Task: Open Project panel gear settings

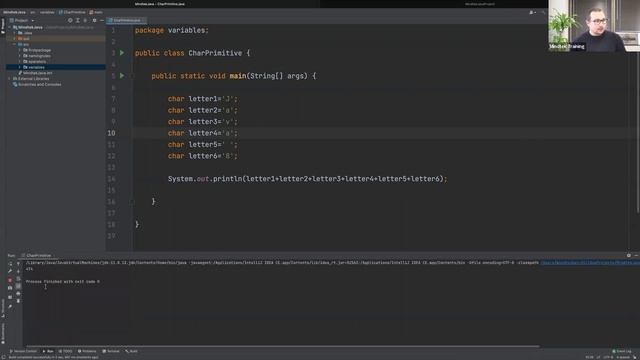Action: [94, 20]
